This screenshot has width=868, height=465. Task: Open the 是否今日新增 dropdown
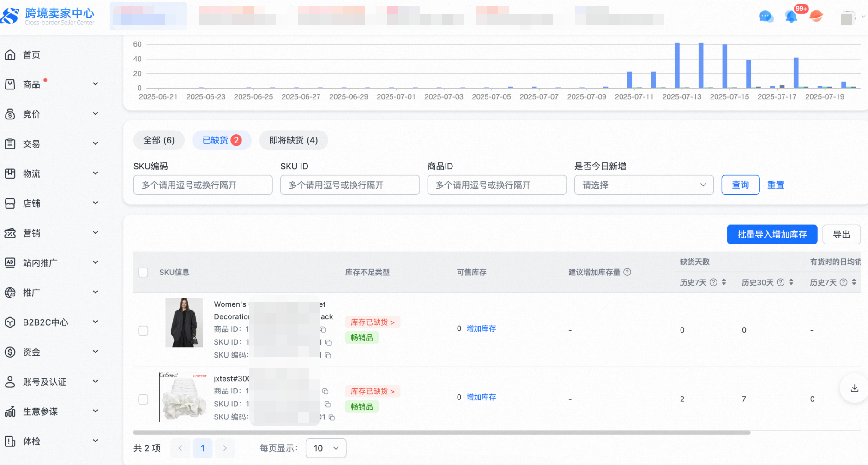[644, 185]
